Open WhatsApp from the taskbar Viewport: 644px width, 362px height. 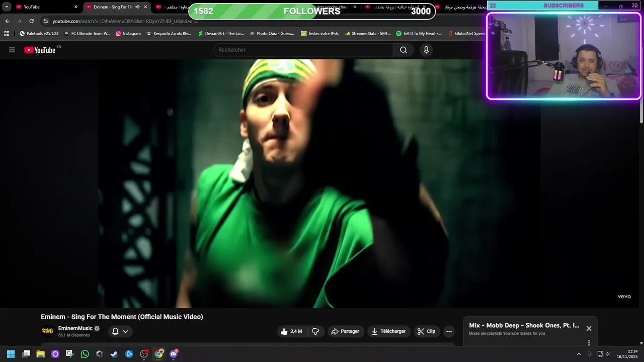85,354
